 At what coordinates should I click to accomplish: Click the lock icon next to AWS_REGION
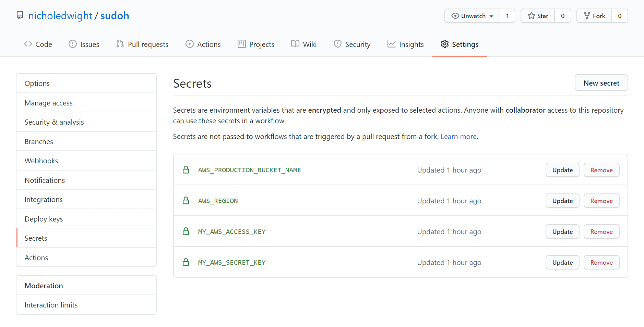(186, 201)
